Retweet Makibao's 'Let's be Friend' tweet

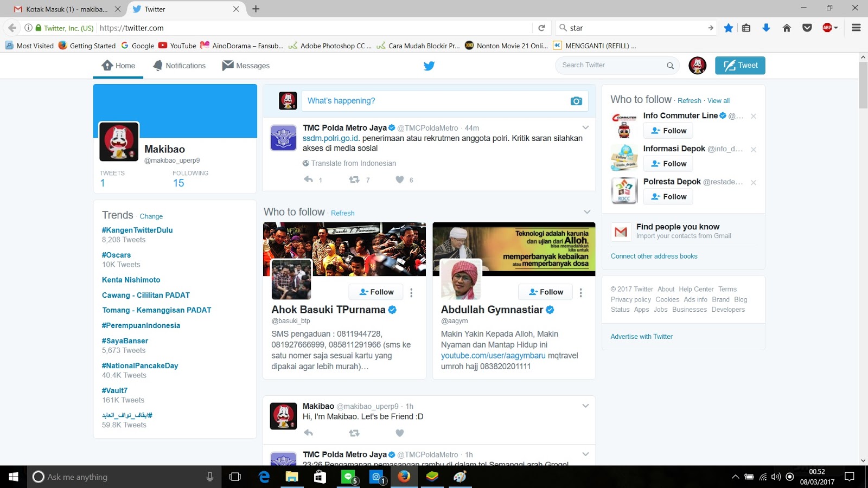354,433
